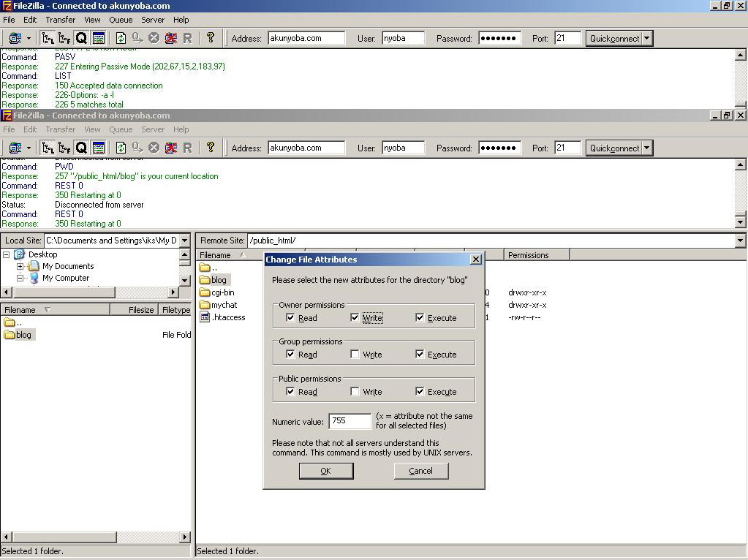Uncheck Group permissions Read checkbox

pyautogui.click(x=290, y=354)
